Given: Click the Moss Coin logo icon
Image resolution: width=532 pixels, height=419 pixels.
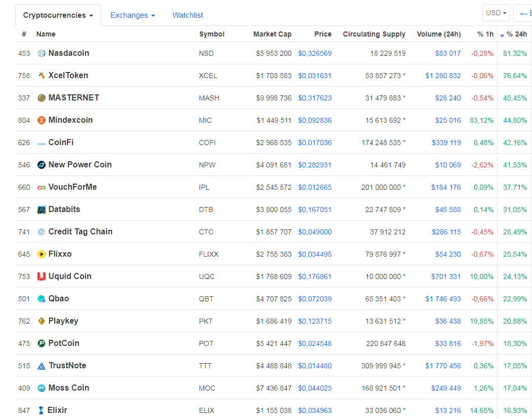Looking at the screenshot, I should [x=42, y=388].
